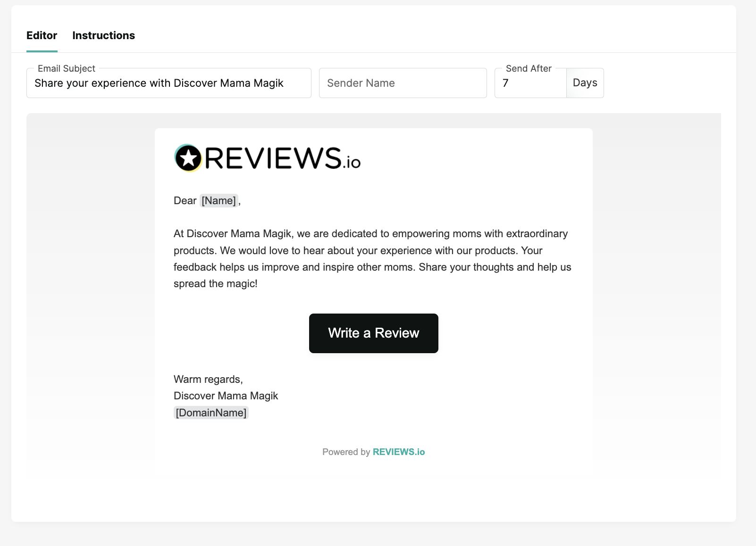The width and height of the screenshot is (756, 546).
Task: Click the 'Send After' field label
Action: click(529, 69)
